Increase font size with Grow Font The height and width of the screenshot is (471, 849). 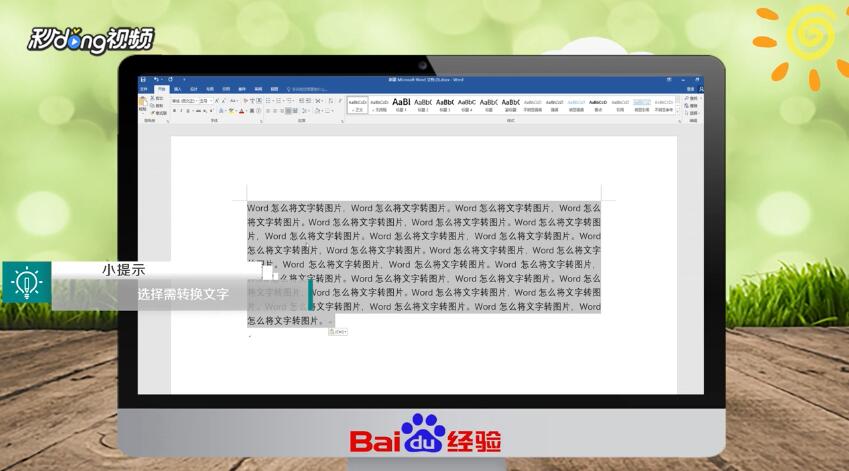click(217, 101)
